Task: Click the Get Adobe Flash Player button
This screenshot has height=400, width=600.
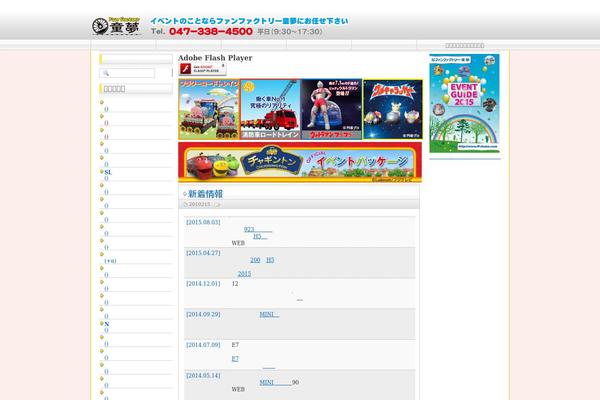Action: [x=202, y=69]
